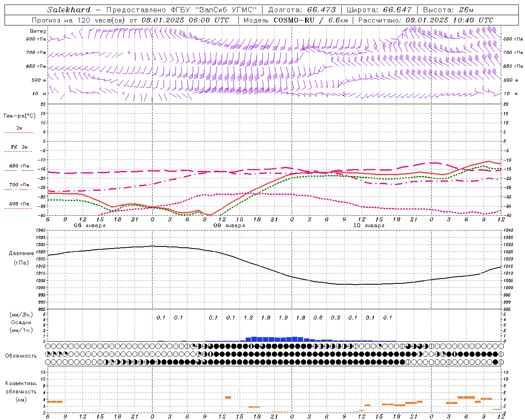Click the date label 10 января

click(x=368, y=226)
